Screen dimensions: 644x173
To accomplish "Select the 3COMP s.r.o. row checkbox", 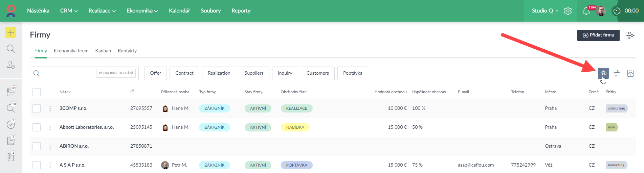I will 37,108.
